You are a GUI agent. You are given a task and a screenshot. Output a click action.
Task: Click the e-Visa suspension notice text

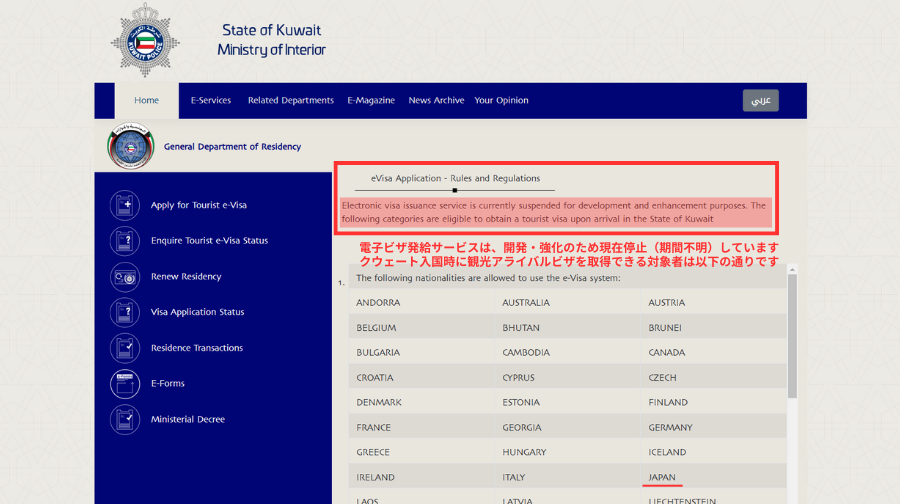coord(556,212)
